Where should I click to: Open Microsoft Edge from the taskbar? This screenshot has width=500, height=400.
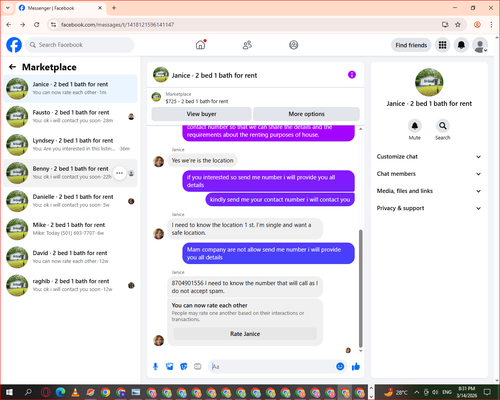pyautogui.click(x=61, y=392)
